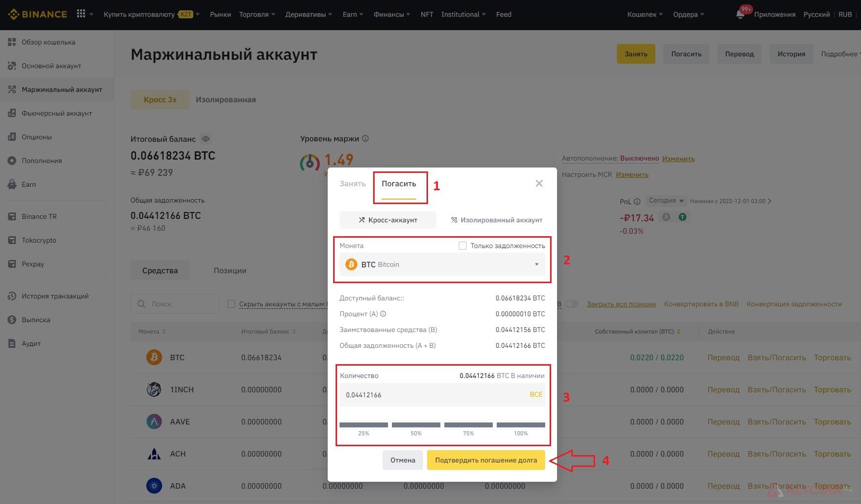Click the ВСЕ max amount link
The height and width of the screenshot is (504, 861).
[x=536, y=394]
